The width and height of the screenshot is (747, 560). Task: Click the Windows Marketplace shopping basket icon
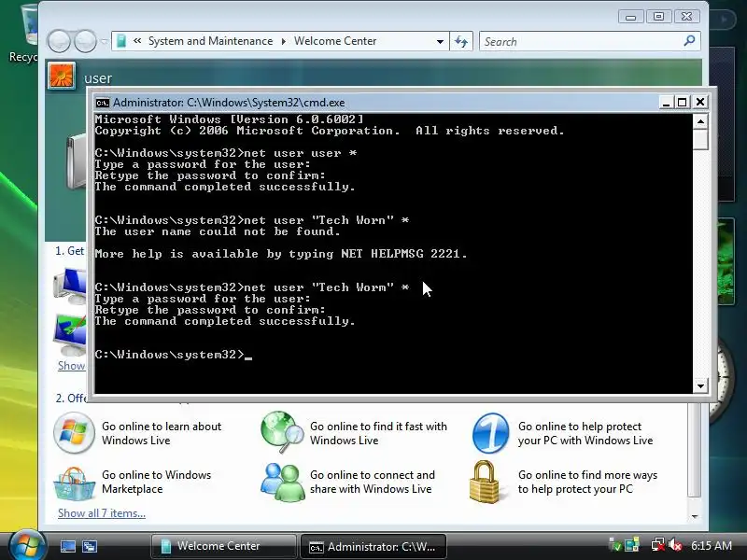click(75, 483)
